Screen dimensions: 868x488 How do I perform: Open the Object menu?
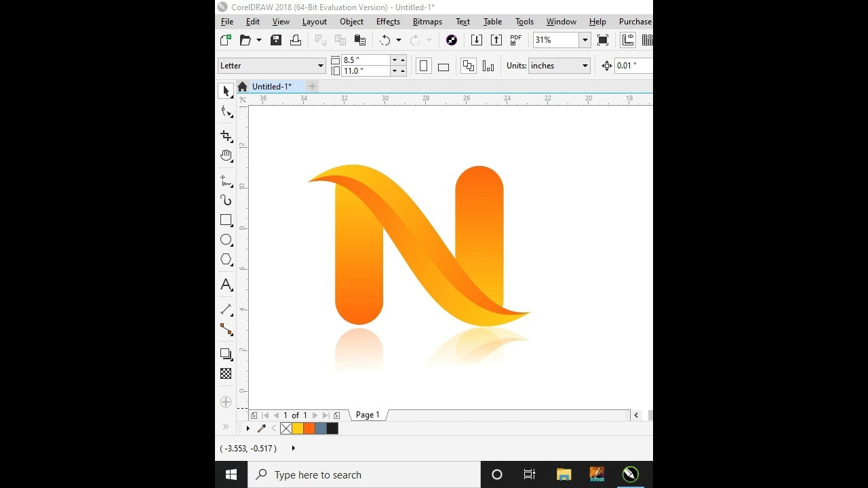(x=351, y=22)
